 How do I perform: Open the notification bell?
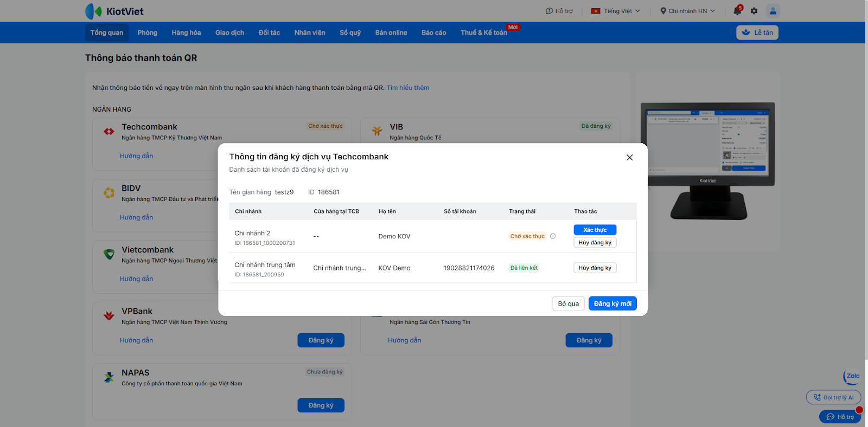(x=737, y=11)
